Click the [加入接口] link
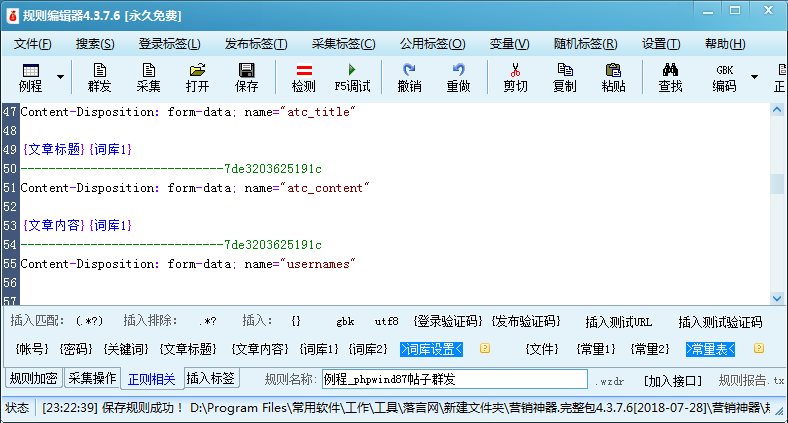The width and height of the screenshot is (788, 423). coord(672,381)
